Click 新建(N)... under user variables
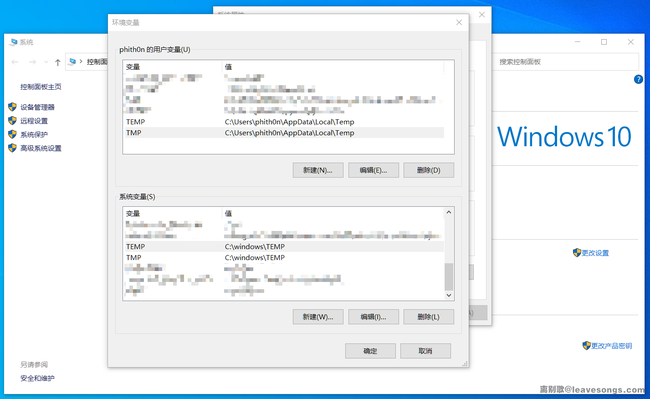Screen dimensions: 650x399 pos(318,170)
